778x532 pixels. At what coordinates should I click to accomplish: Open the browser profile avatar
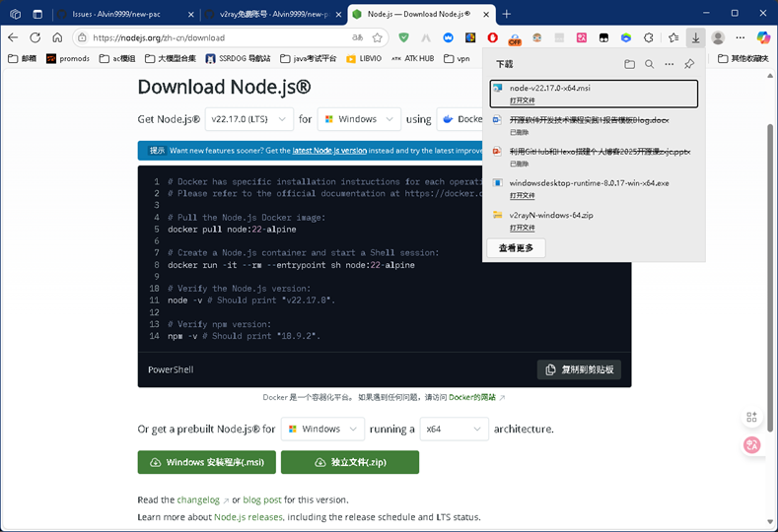pos(718,37)
